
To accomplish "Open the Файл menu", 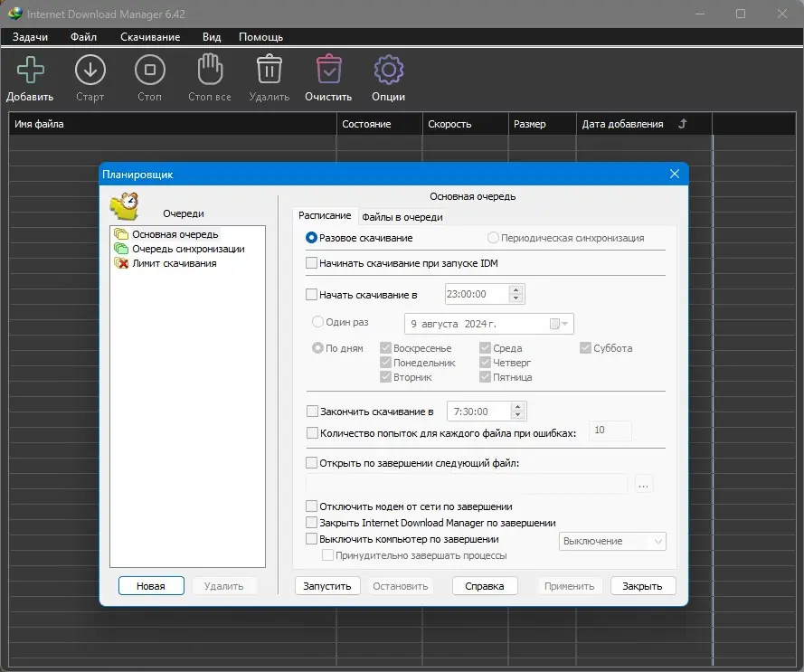I will (x=83, y=37).
